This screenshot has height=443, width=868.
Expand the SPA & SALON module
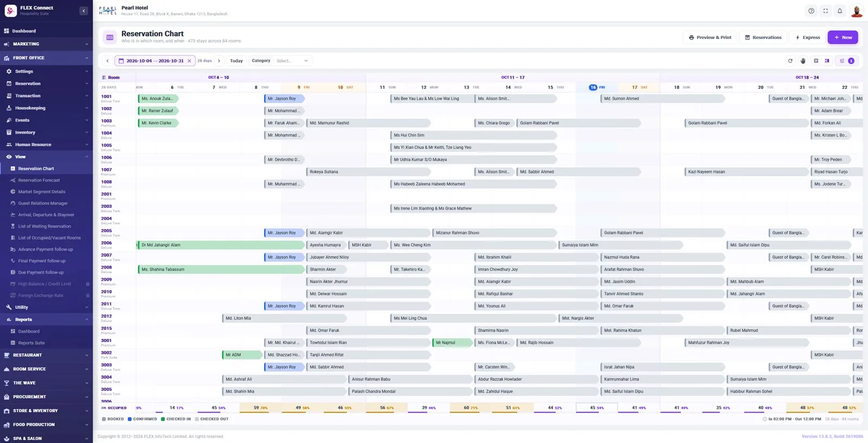pos(46,438)
